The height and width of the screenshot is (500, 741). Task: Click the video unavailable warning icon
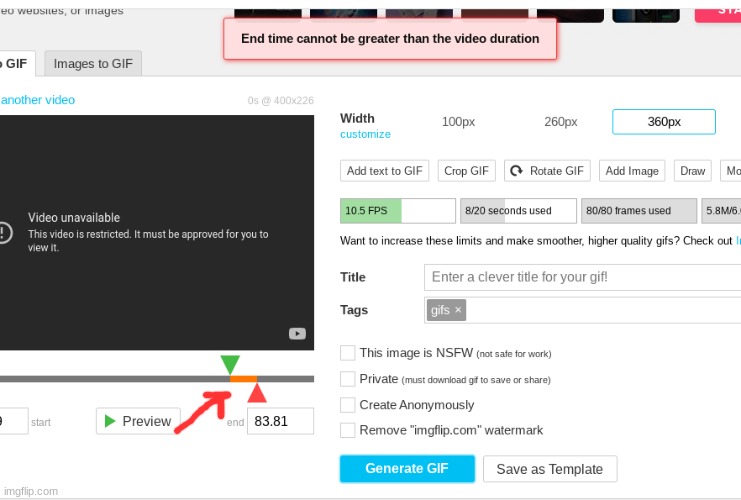point(4,233)
